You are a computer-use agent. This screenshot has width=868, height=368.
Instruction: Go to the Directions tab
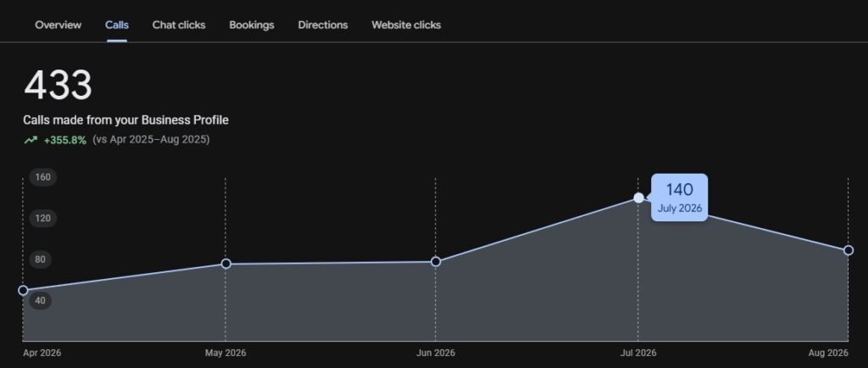(x=323, y=25)
